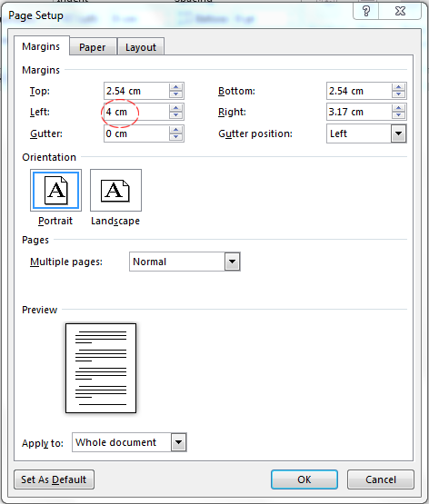Click the help question mark icon
The width and height of the screenshot is (429, 504).
pos(366,11)
